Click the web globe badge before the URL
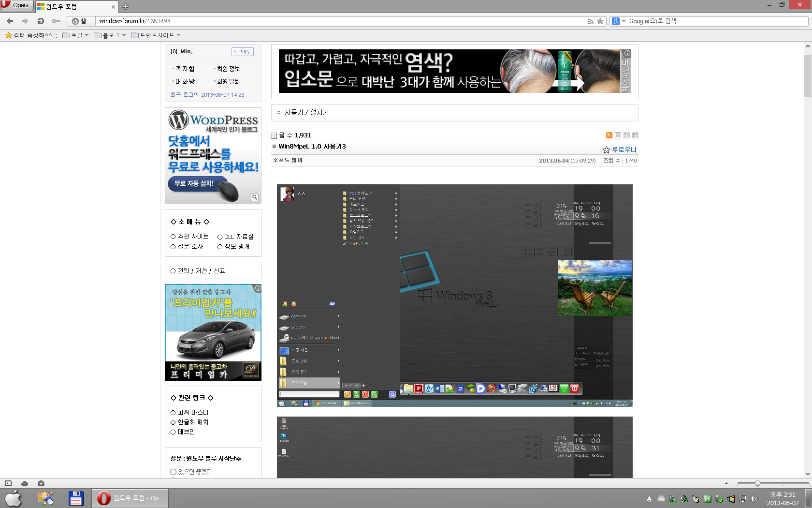 (79, 21)
